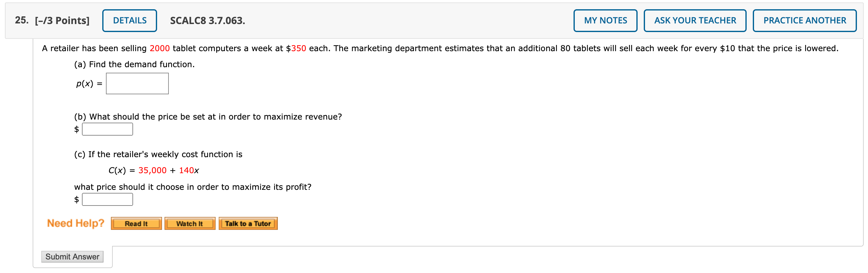Image resolution: width=868 pixels, height=273 pixels.
Task: Click the Need Help? label
Action: tap(75, 223)
